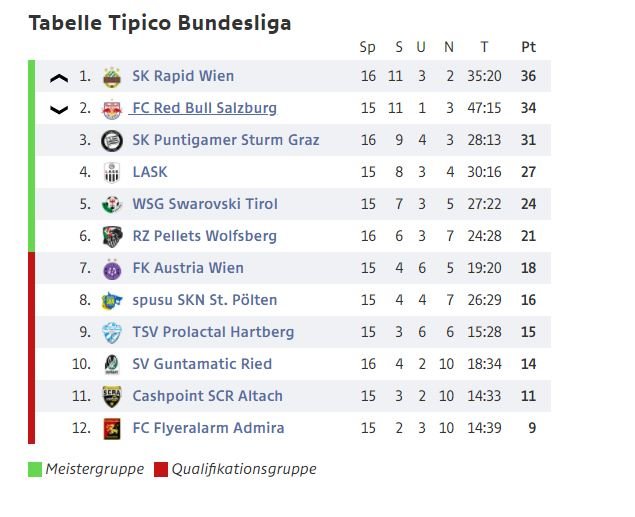Click the TSV Hartberg light-blue crest

pyautogui.click(x=112, y=333)
